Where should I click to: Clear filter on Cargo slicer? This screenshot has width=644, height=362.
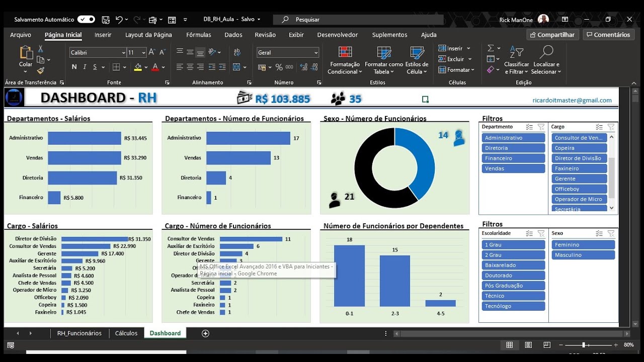click(x=611, y=127)
